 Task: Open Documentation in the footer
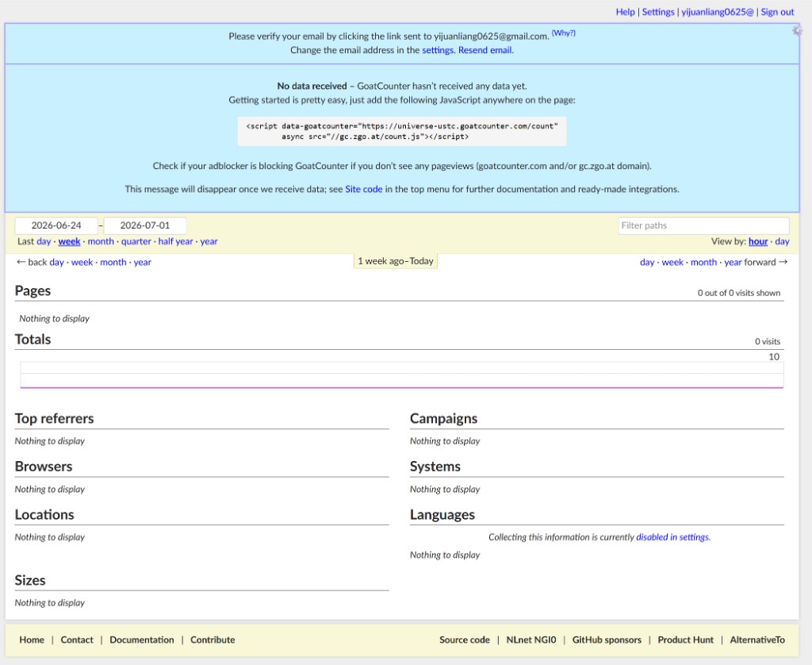pos(142,640)
